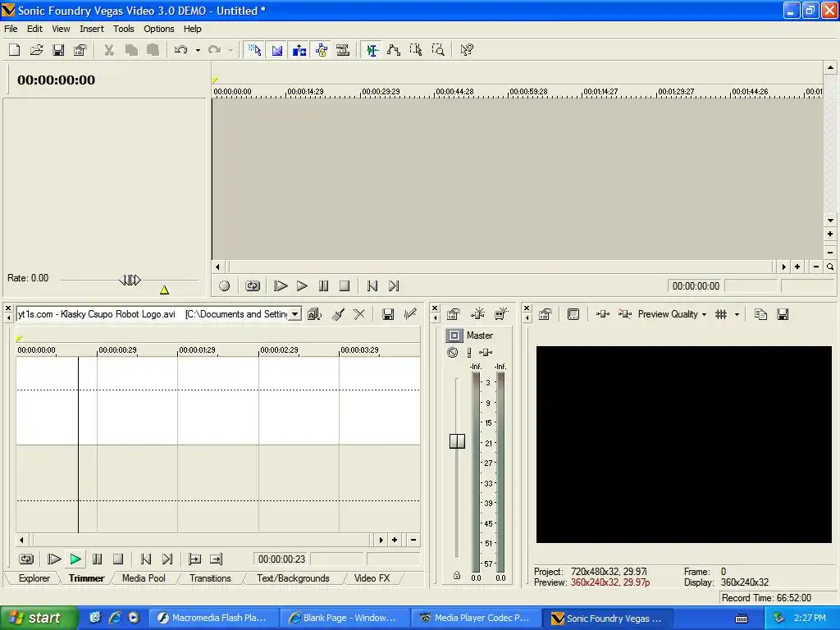Click Trimmer Add to Timeline up to Cursor icon

(x=216, y=559)
